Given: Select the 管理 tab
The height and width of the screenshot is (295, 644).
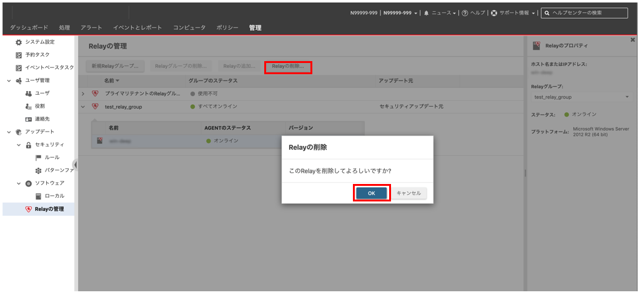Looking at the screenshot, I should coord(255,27).
